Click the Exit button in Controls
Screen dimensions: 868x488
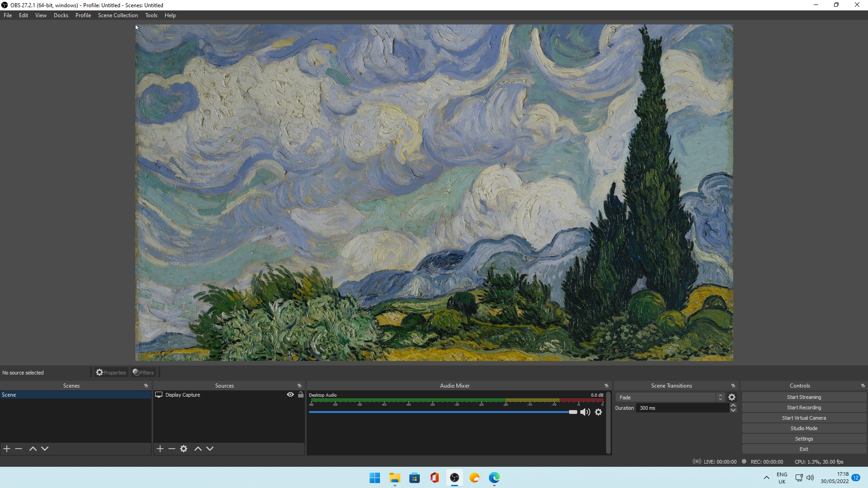coord(804,449)
